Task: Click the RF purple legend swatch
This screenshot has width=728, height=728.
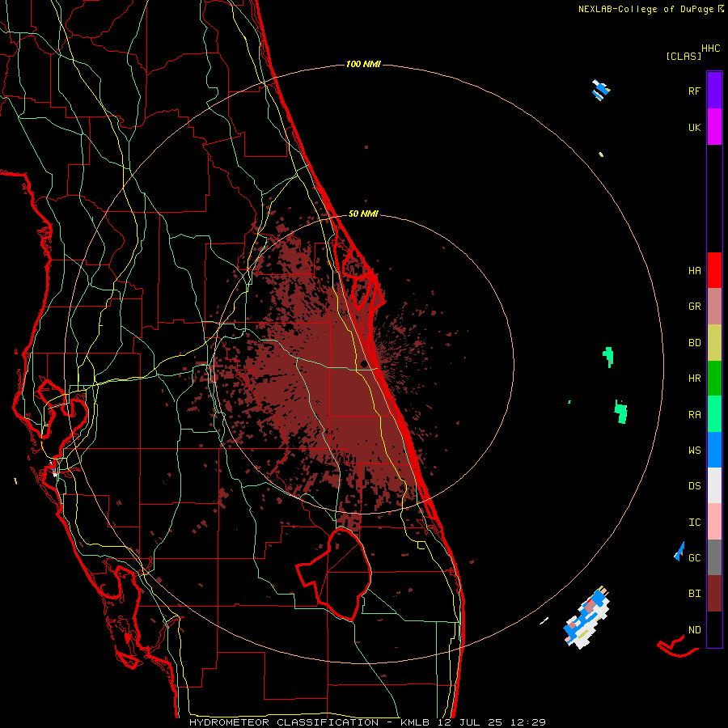Action: 714,91
